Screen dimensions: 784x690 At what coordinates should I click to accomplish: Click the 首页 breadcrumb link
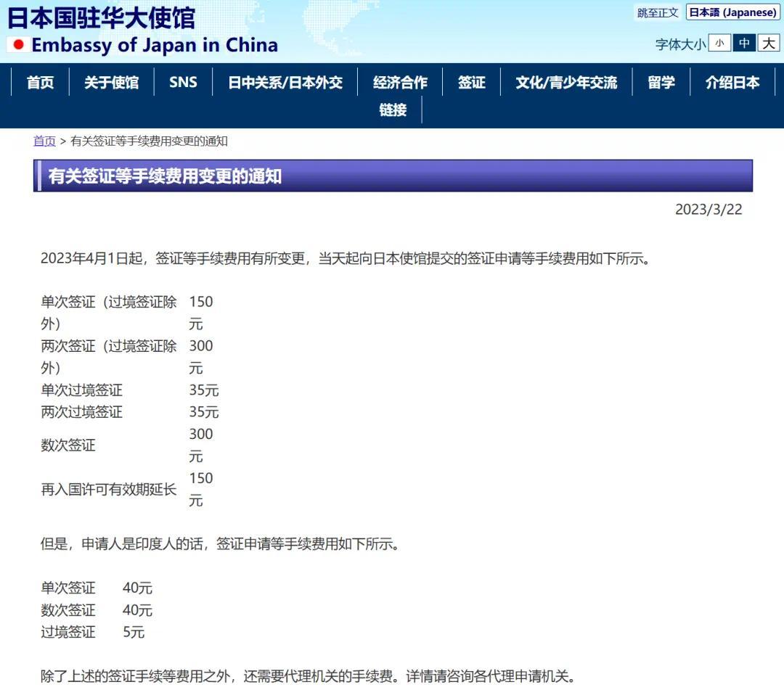click(44, 141)
